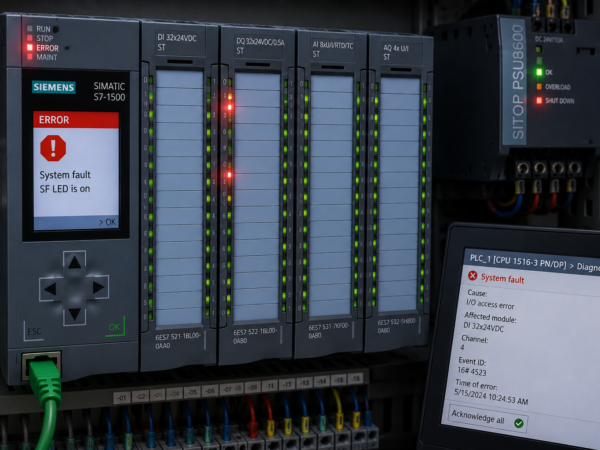The width and height of the screenshot is (600, 450).
Task: Click the MAINT status LED
Action: point(30,57)
